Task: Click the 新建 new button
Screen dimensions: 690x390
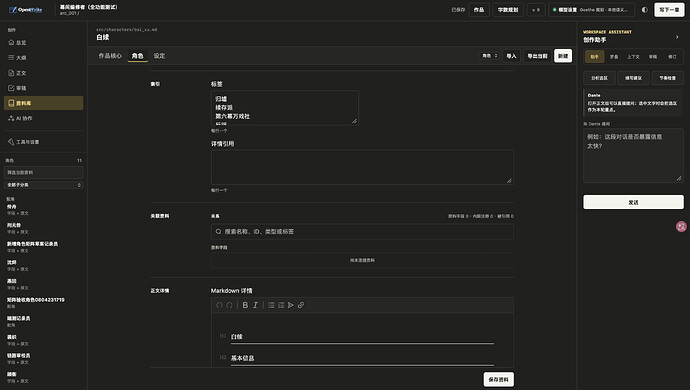Action: [x=563, y=56]
